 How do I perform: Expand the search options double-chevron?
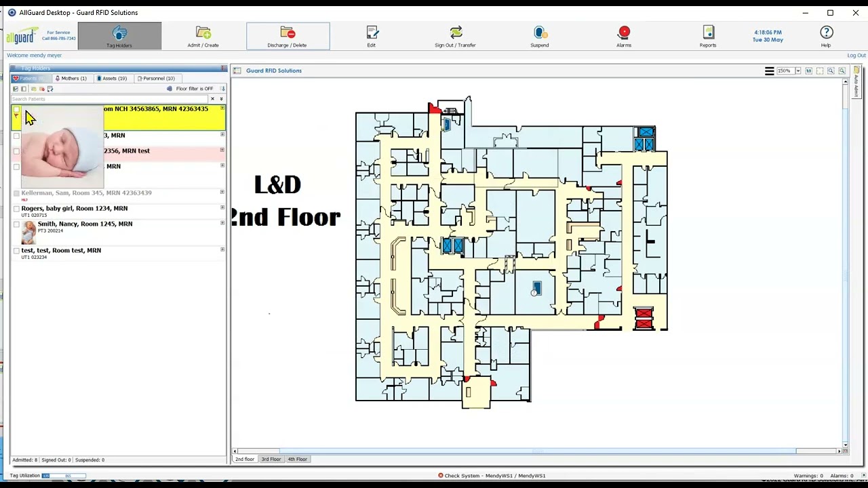tap(221, 99)
